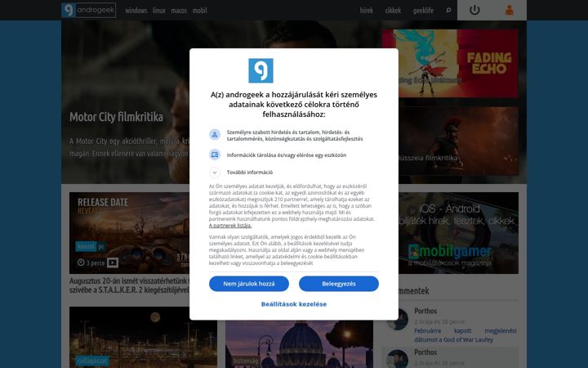Expand 'További információ' chevron
Screen dimensions: 588x368
tap(215, 173)
